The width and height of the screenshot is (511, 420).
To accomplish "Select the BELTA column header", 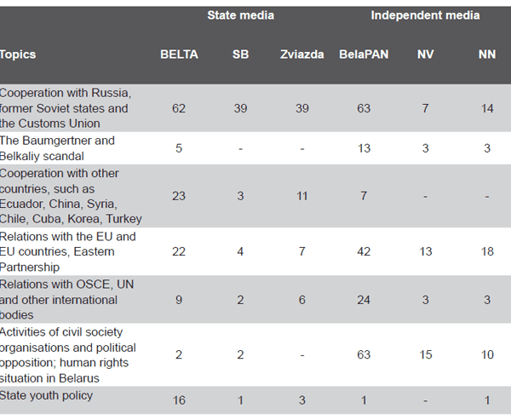I will (x=179, y=55).
